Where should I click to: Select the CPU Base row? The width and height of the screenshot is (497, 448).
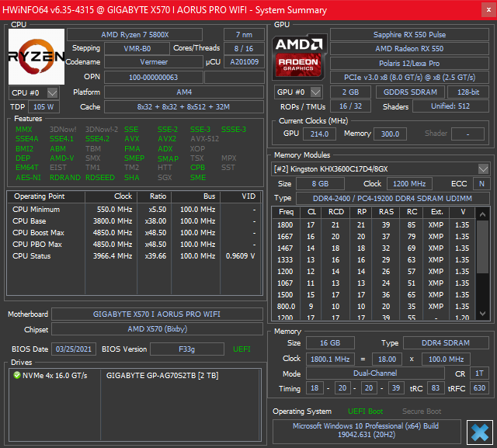pyautogui.click(x=134, y=221)
